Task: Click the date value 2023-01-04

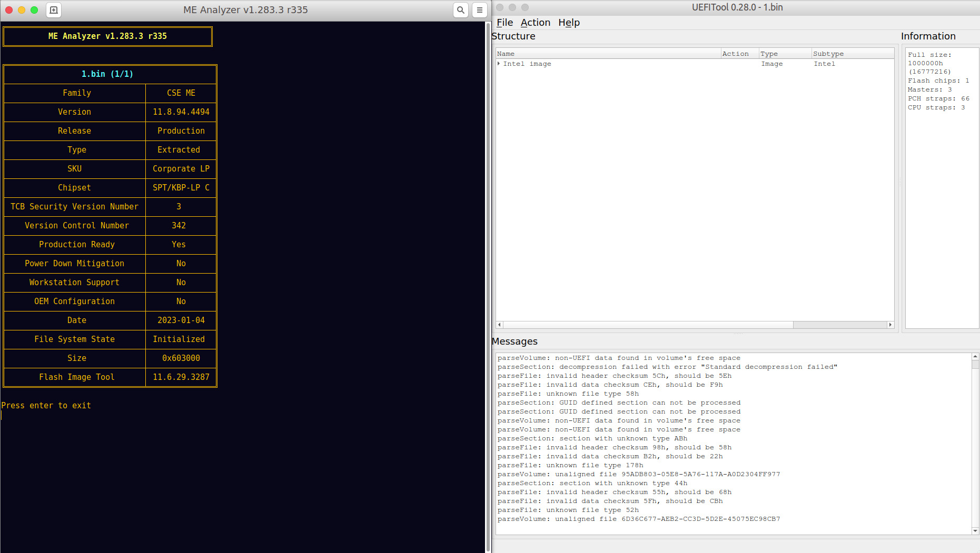Action: [x=181, y=320]
